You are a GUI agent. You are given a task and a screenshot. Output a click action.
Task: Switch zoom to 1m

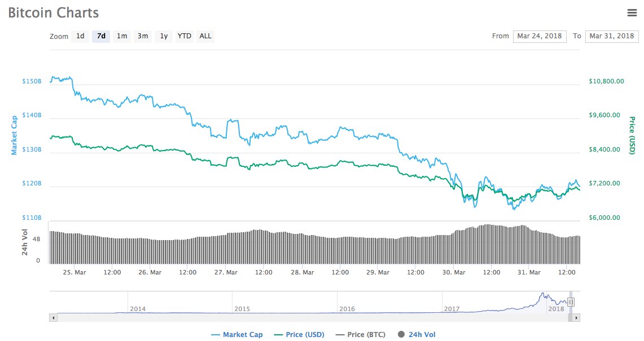tap(122, 36)
